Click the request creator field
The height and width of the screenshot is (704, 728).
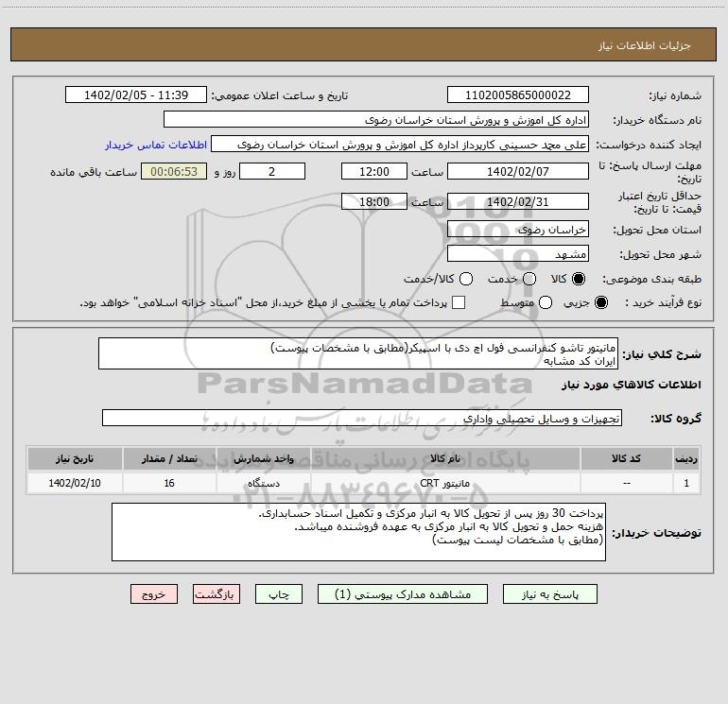pyautogui.click(x=400, y=145)
